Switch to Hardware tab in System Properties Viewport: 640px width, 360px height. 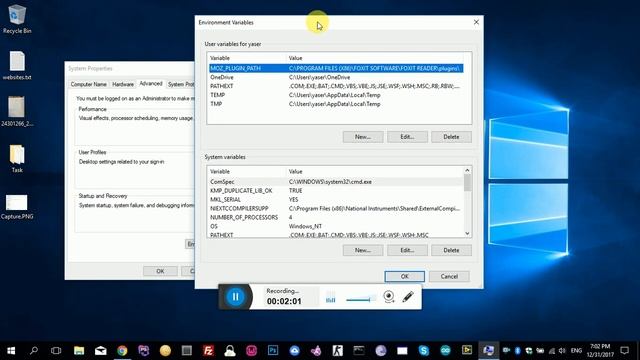coord(123,84)
